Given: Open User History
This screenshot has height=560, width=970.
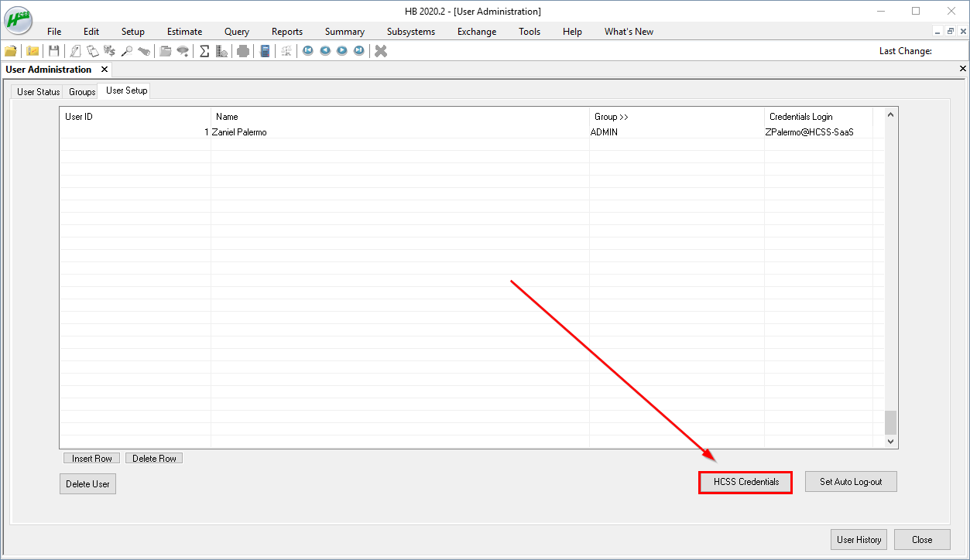Looking at the screenshot, I should point(859,539).
